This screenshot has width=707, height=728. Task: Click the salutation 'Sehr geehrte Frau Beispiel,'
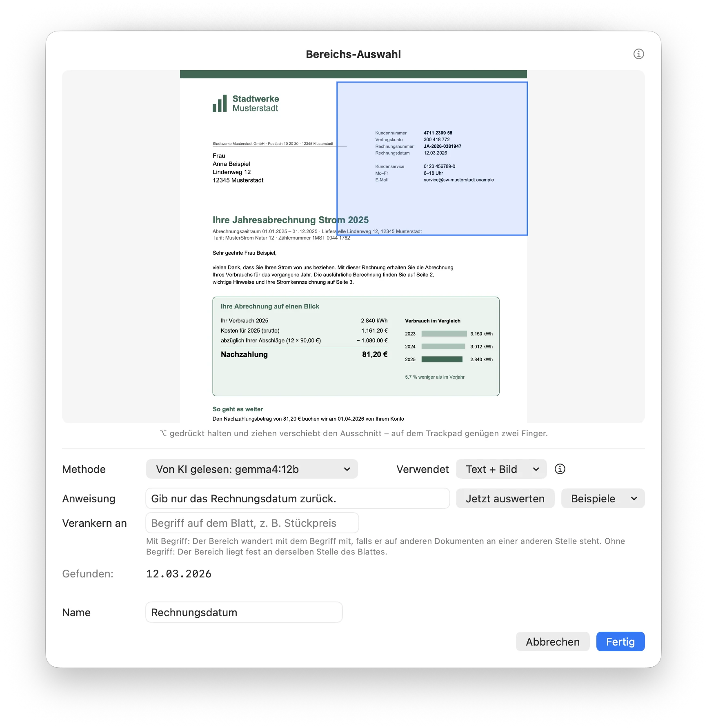tap(245, 253)
